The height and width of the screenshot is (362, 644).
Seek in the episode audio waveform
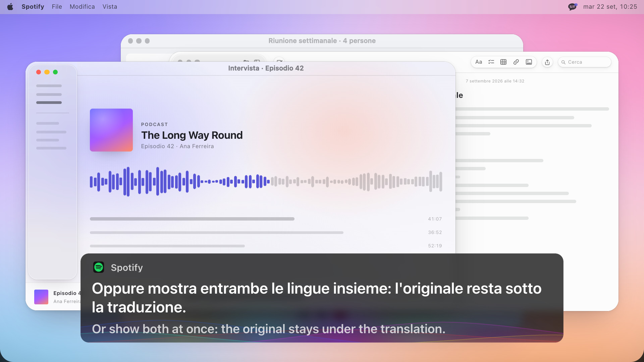(266, 182)
